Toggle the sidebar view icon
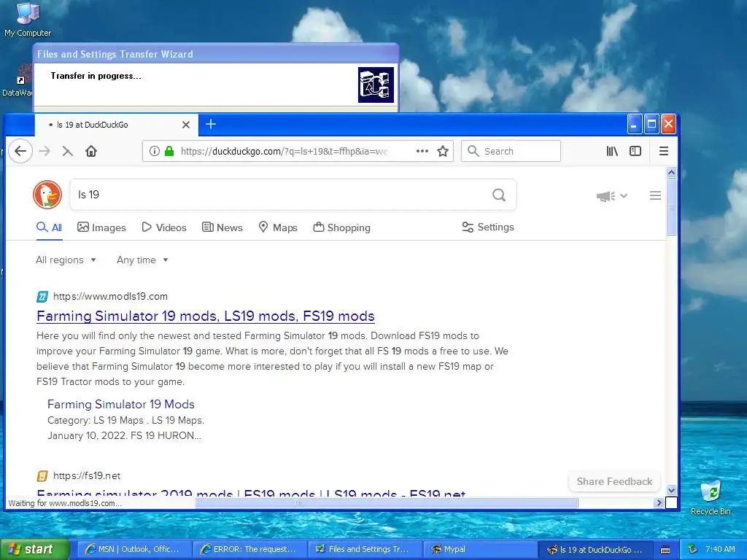The height and width of the screenshot is (560, 747). tap(635, 152)
